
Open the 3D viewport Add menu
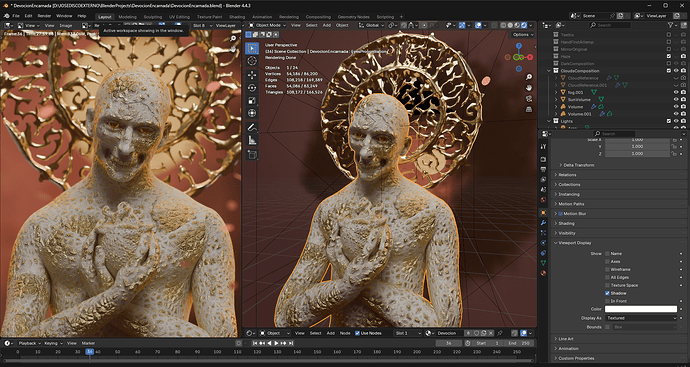(x=327, y=26)
